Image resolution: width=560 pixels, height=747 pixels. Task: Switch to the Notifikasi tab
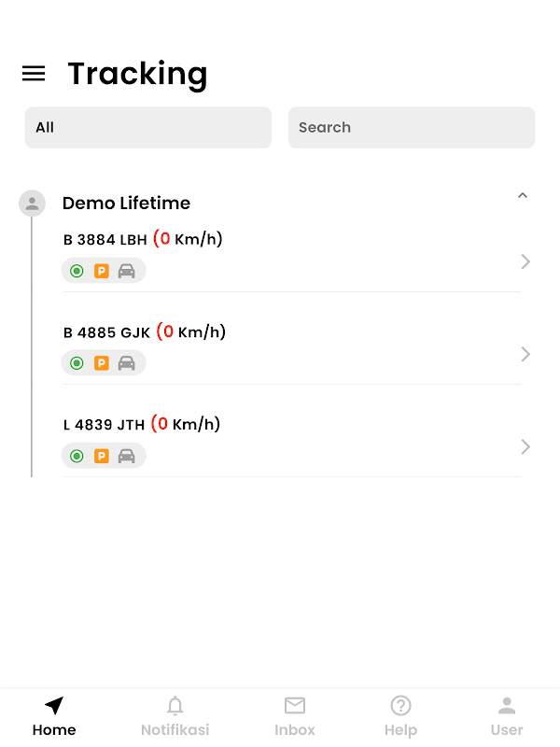(175, 716)
